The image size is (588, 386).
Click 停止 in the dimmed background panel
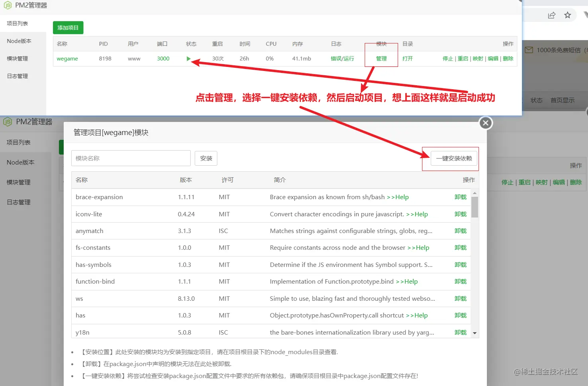point(508,182)
